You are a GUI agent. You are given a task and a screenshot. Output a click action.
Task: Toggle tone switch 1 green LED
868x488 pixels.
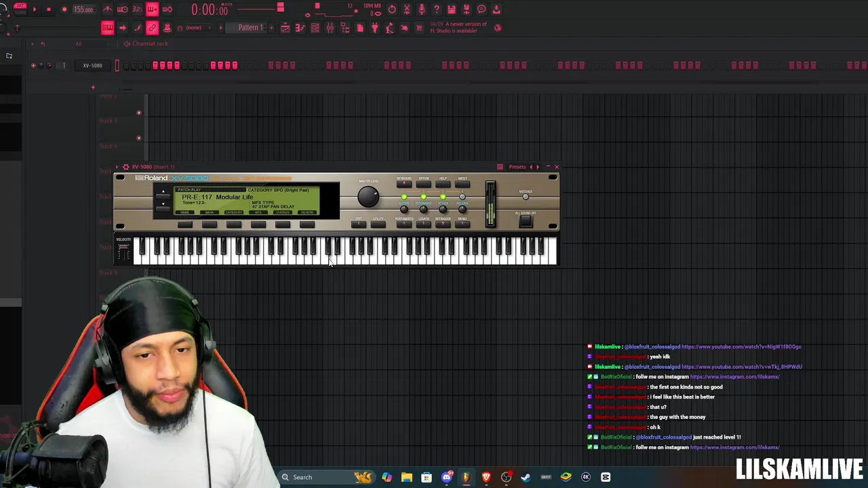point(403,197)
